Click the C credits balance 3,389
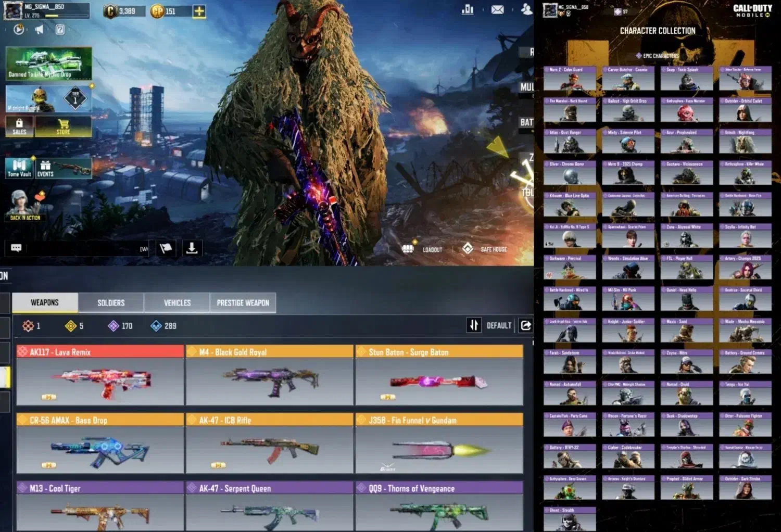This screenshot has width=781, height=532. coord(123,11)
